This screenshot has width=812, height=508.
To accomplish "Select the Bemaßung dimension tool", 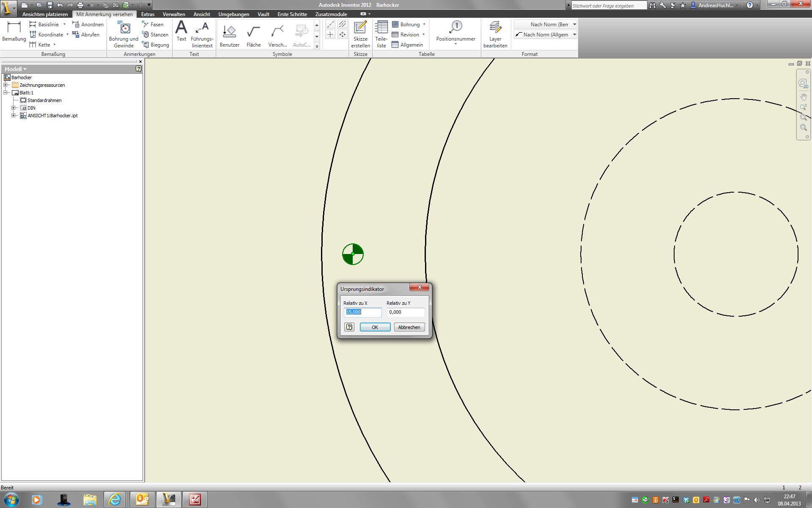I will pos(14,31).
